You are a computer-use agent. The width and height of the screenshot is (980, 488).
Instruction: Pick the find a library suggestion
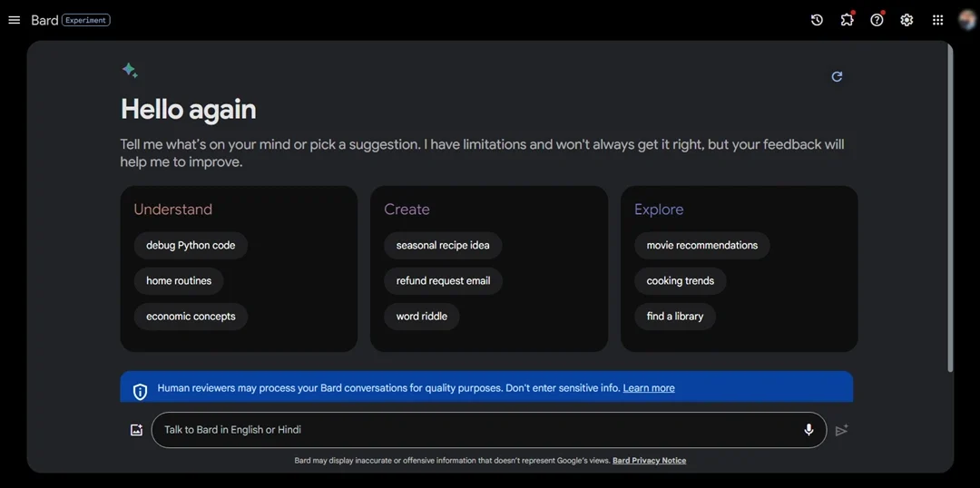(x=675, y=317)
